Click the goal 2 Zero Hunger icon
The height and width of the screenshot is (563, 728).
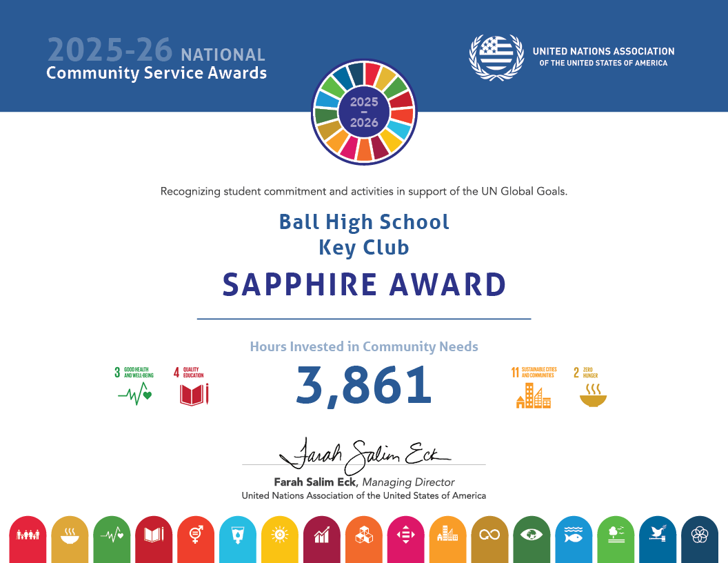coord(590,386)
